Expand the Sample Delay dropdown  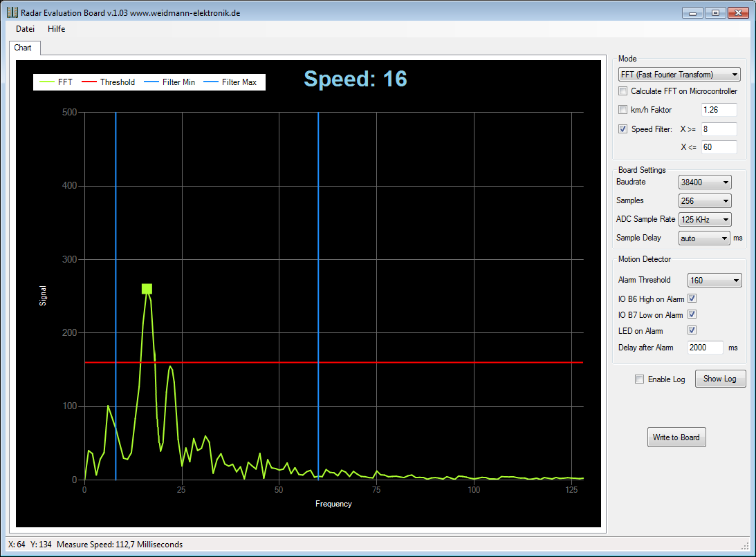[704, 238]
